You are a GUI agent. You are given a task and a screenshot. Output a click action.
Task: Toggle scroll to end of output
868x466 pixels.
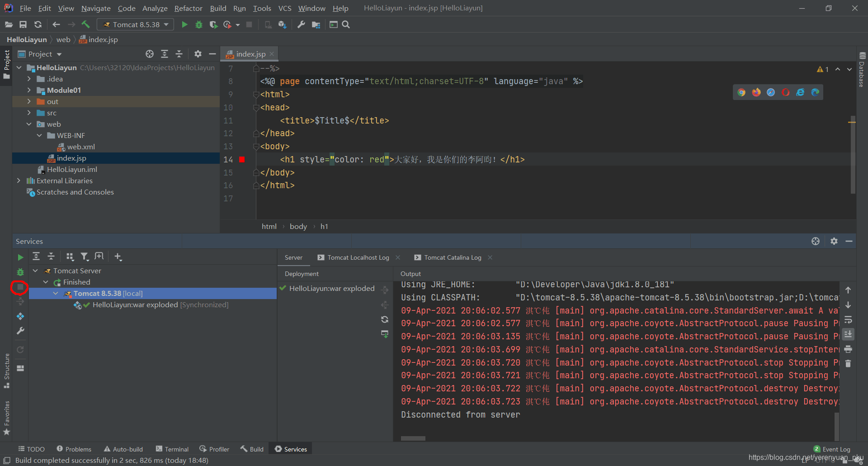848,334
